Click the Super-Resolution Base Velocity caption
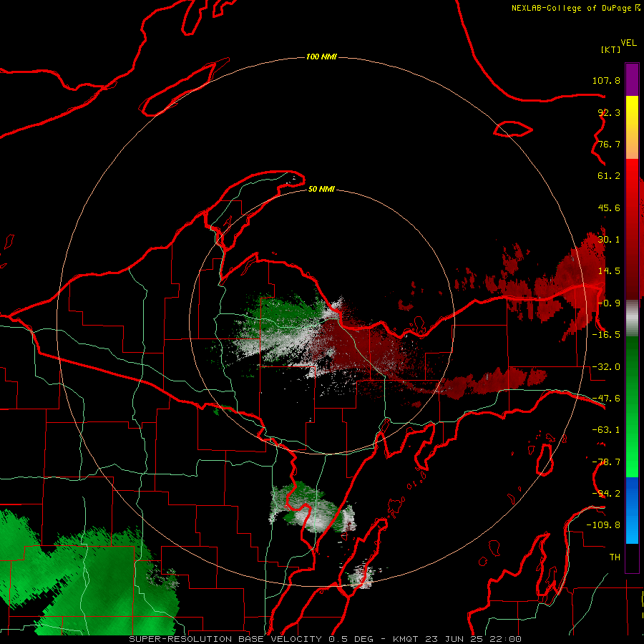 click(x=325, y=639)
